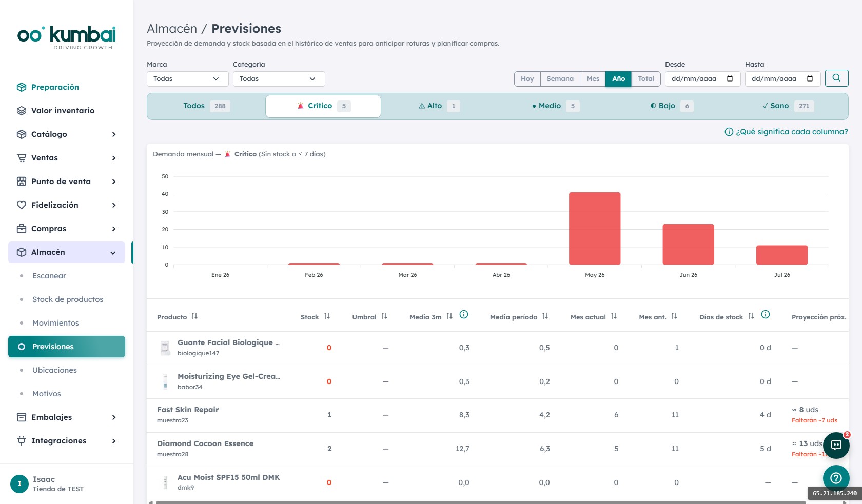Sort table by Stock column arrows

[327, 316]
